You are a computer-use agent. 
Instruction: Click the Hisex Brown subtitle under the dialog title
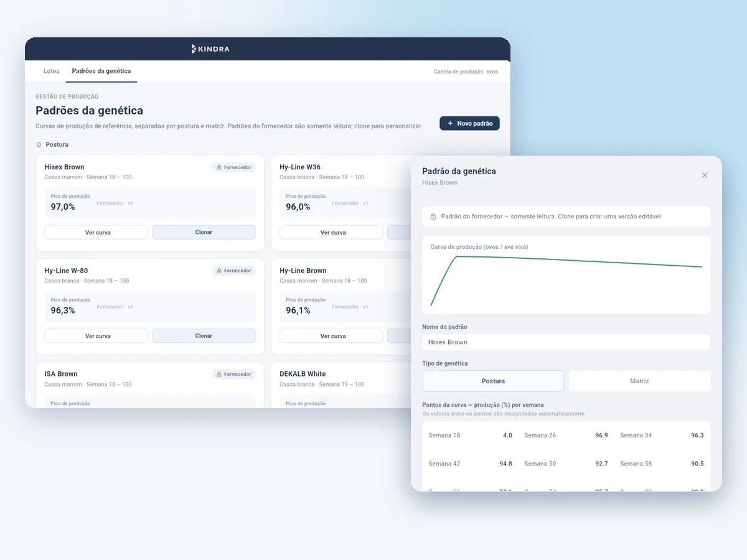click(x=439, y=183)
